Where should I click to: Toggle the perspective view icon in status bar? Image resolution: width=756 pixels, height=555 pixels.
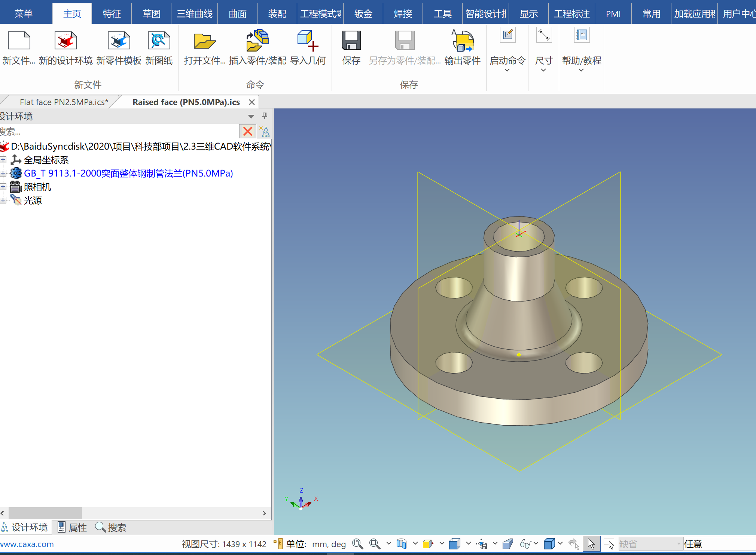coord(507,544)
